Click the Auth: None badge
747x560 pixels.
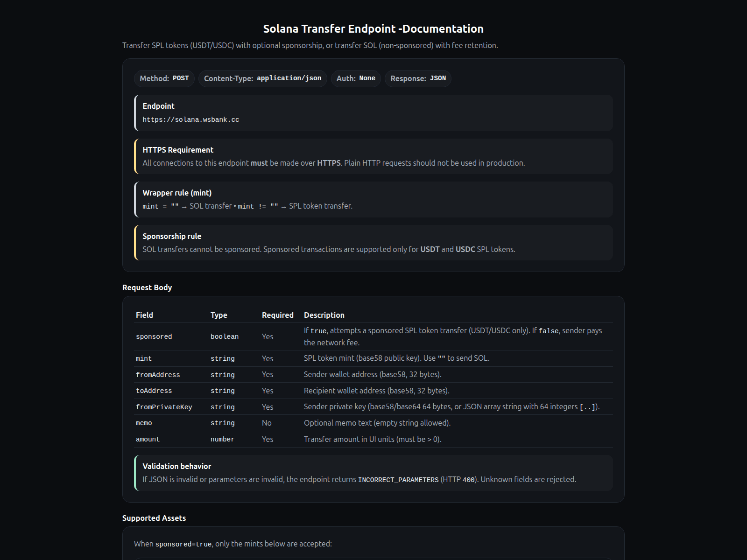[x=356, y=78]
